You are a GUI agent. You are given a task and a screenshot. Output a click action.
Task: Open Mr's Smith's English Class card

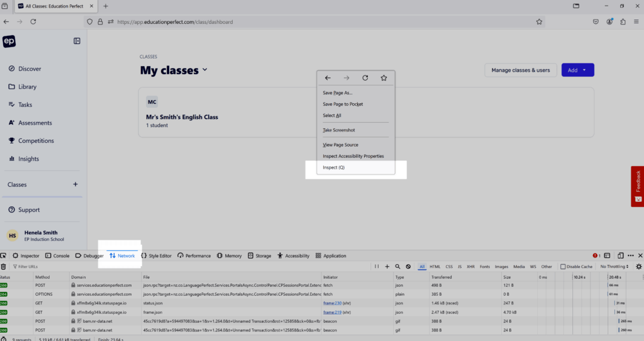click(x=366, y=112)
